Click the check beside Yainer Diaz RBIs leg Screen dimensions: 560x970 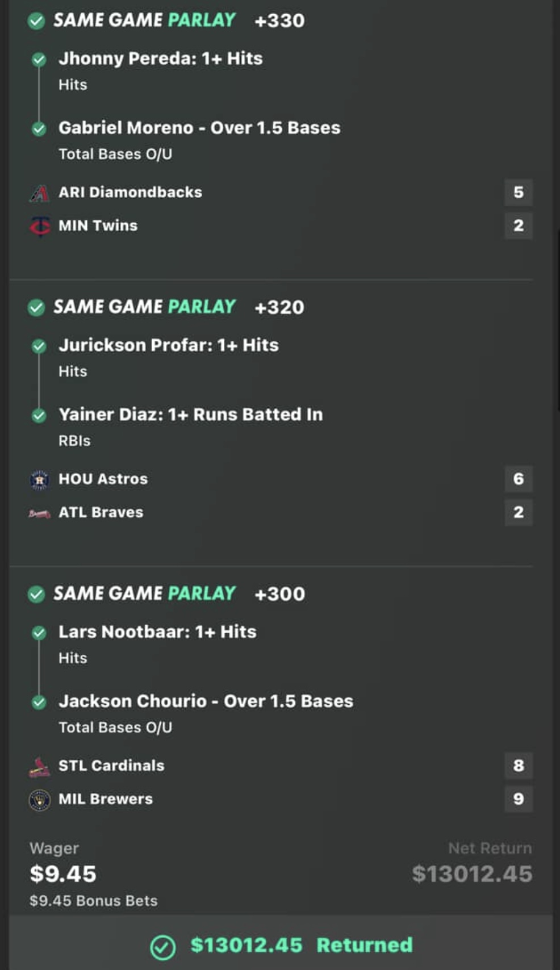pos(39,416)
